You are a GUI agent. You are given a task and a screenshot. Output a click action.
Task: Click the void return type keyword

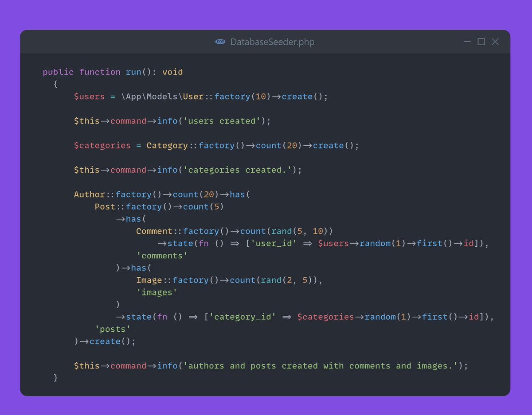pos(172,72)
